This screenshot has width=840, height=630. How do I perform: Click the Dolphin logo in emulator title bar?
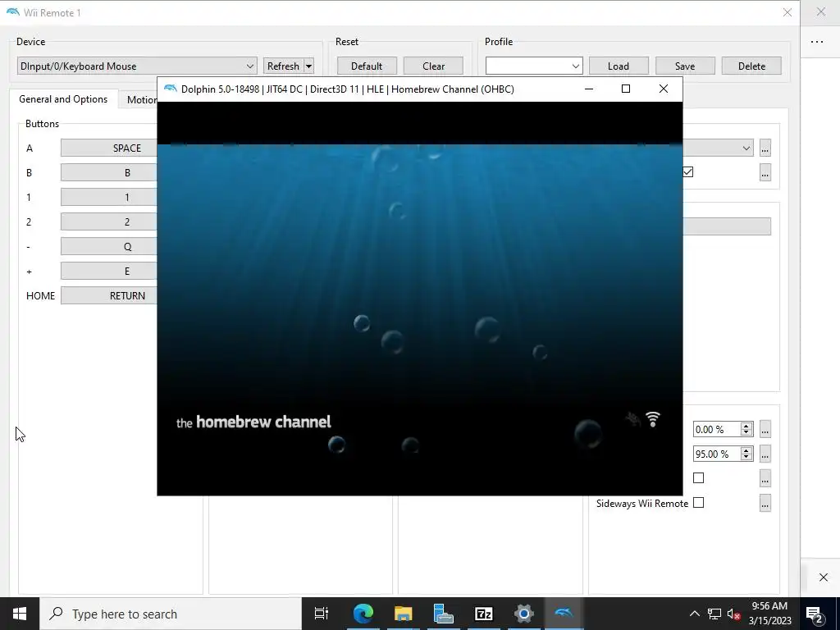(171, 89)
